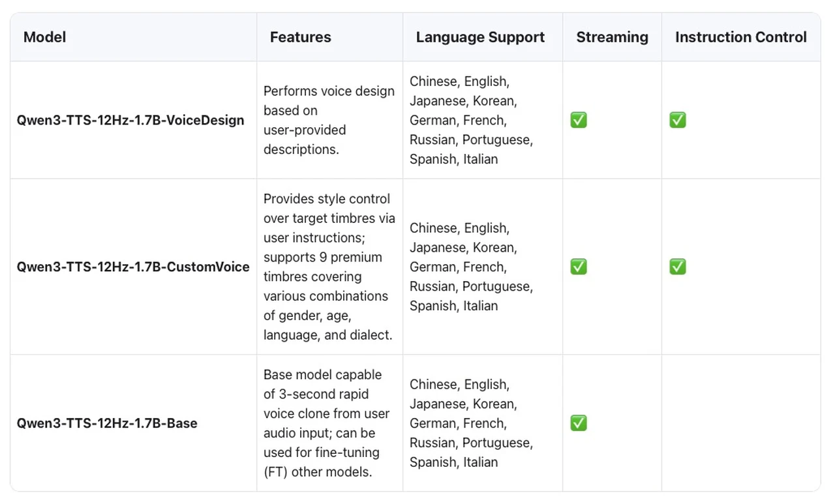Click the Streaming checkmark in CustomVoice row
The width and height of the screenshot is (835, 504).
[578, 267]
